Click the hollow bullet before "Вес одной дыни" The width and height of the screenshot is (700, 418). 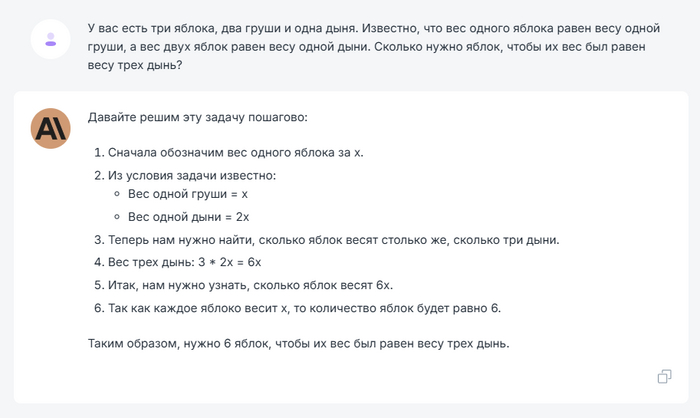click(117, 217)
